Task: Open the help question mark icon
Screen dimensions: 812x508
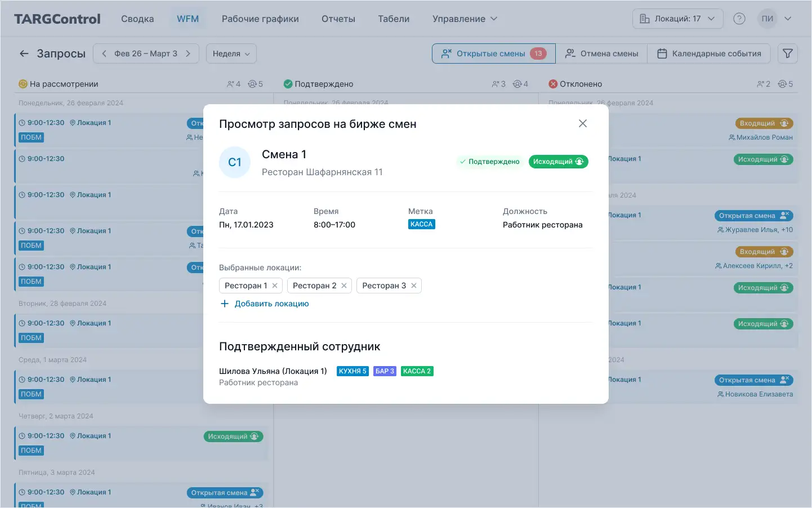Action: click(x=739, y=19)
